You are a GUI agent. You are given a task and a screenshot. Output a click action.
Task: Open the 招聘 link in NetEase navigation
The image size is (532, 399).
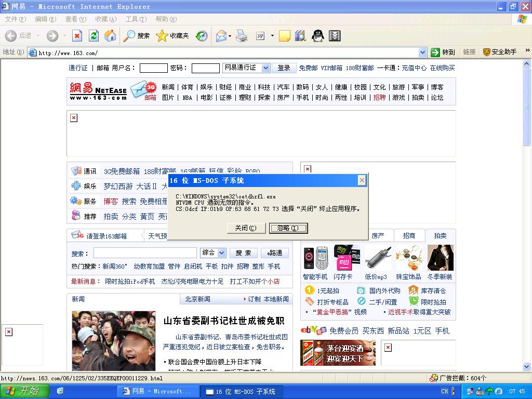pyautogui.click(x=379, y=98)
